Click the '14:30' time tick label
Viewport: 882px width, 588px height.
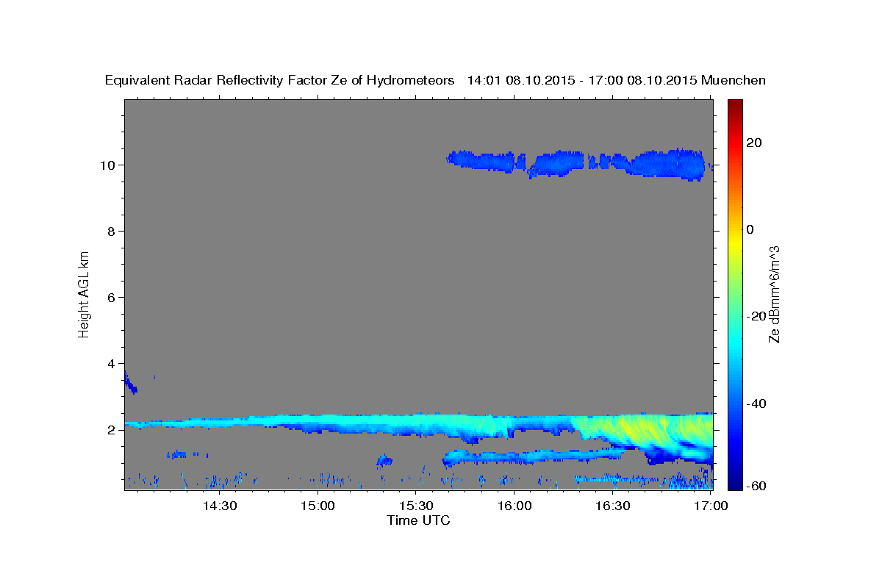[219, 506]
